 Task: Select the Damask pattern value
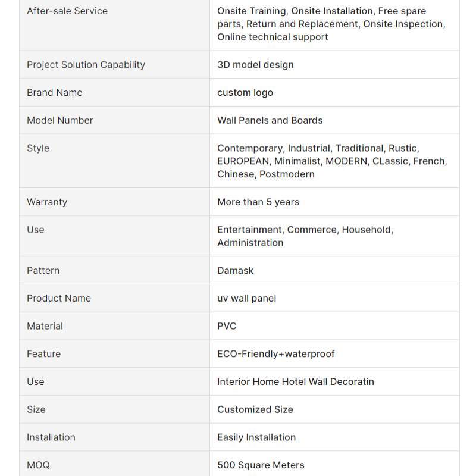click(235, 271)
